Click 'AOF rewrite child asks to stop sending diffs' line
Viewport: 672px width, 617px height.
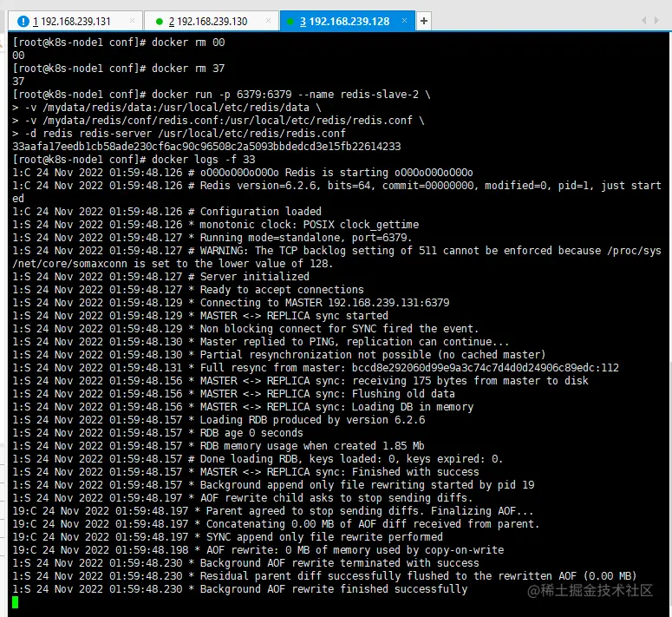click(243, 498)
